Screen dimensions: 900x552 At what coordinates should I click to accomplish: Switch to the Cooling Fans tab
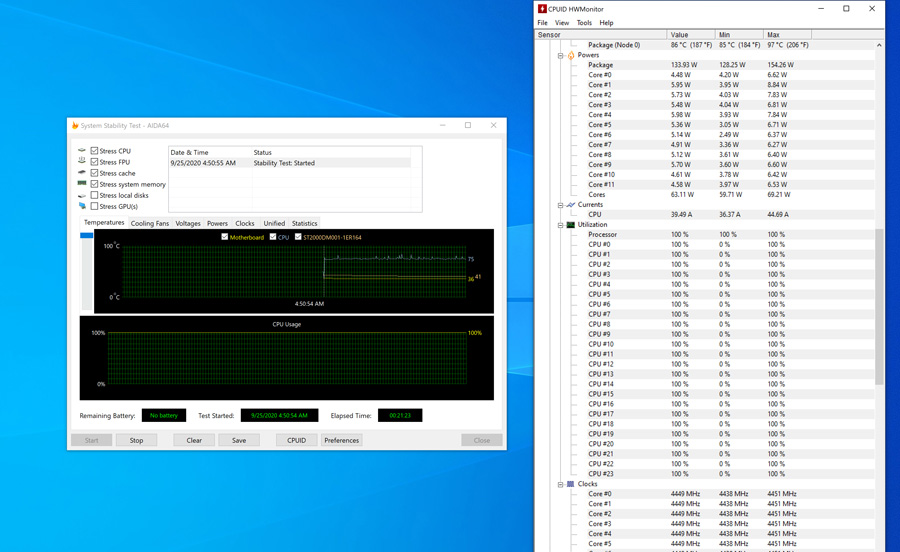pos(150,223)
